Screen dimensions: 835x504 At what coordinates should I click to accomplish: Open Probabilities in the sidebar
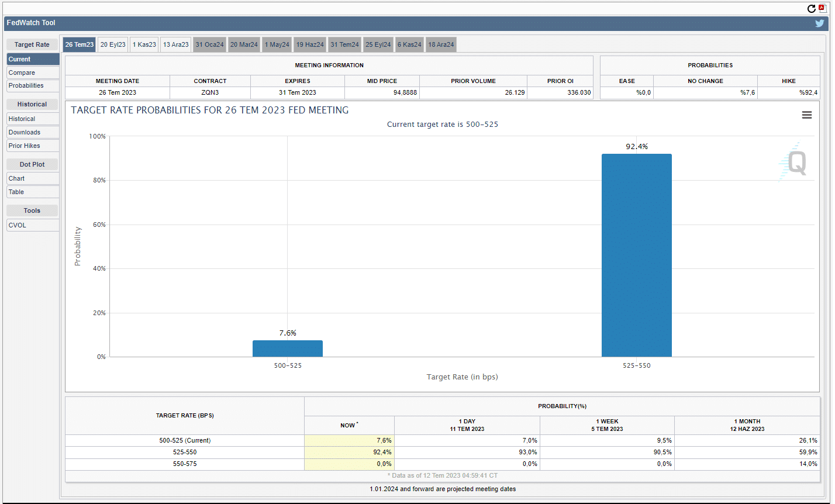tap(33, 85)
